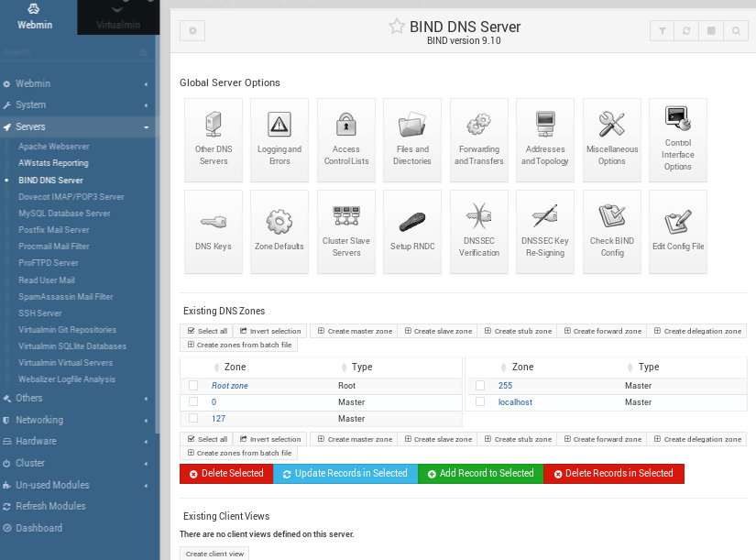
Task: Tick the Root zone checkbox
Action: click(x=193, y=386)
